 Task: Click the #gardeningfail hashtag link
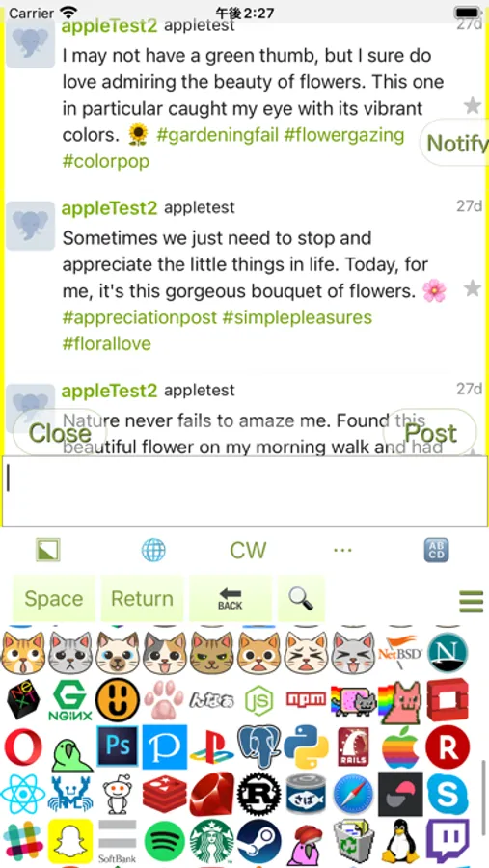click(x=218, y=135)
